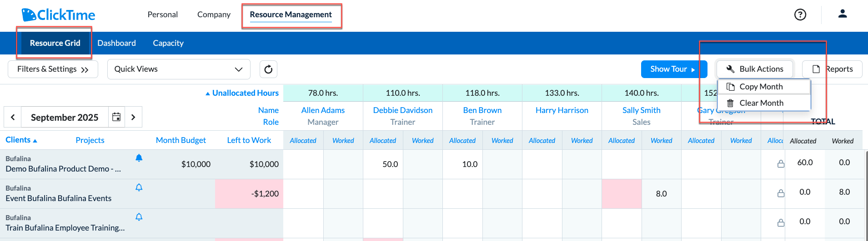Open the user profile icon
Screen dimensions: 868x241
(x=843, y=14)
